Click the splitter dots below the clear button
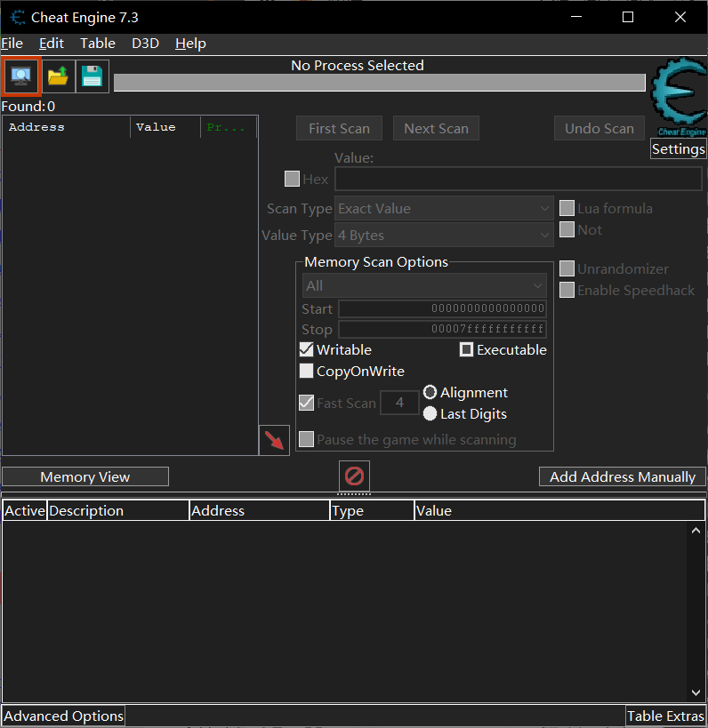708x728 pixels. pos(354,494)
